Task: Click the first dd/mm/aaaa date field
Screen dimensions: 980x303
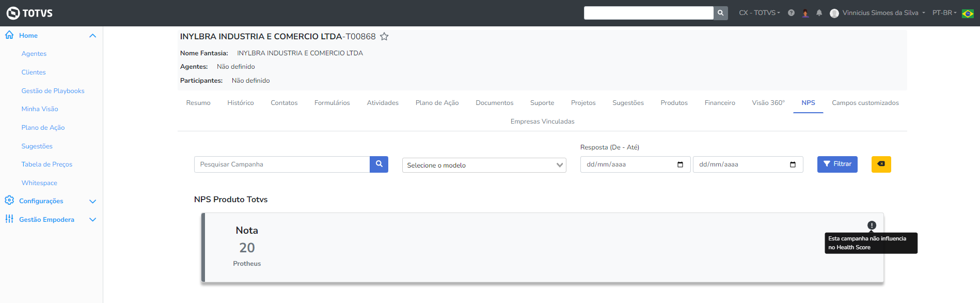Action: pos(636,164)
